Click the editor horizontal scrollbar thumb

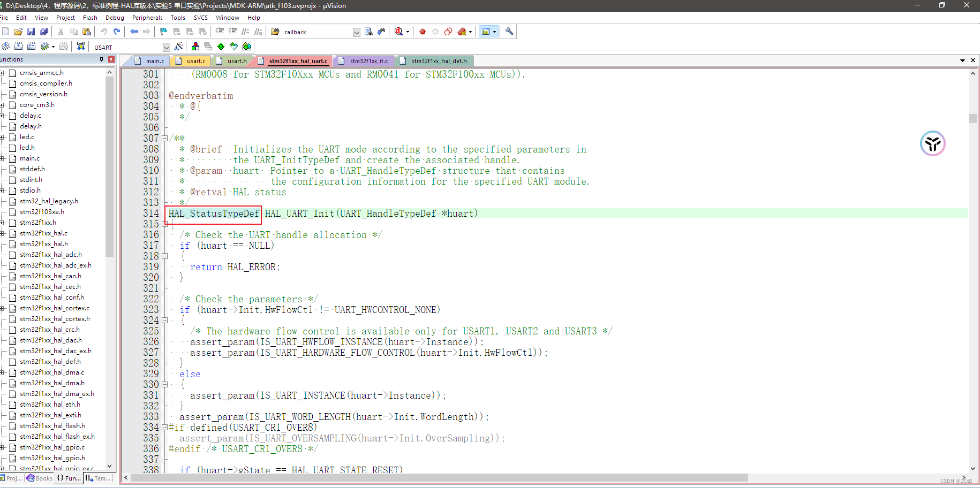point(439,478)
